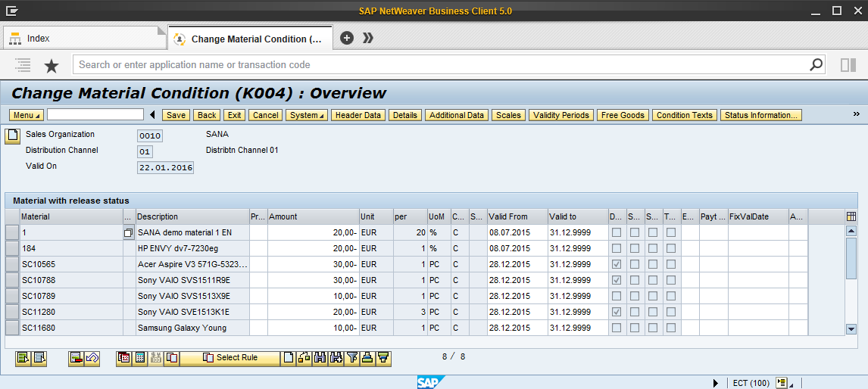Screen dimensions: 868x389
Task: Click the Status Information button
Action: [x=761, y=115]
